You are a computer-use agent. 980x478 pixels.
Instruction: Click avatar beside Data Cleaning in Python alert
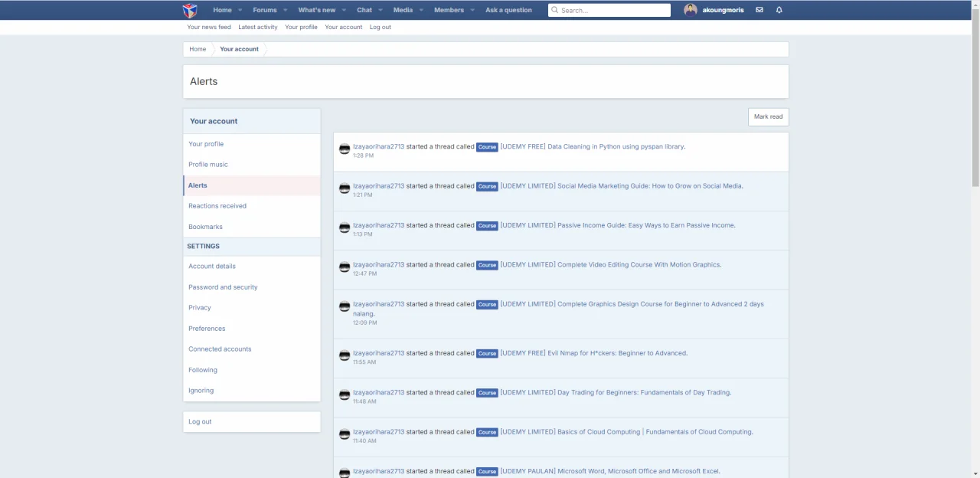pos(345,149)
